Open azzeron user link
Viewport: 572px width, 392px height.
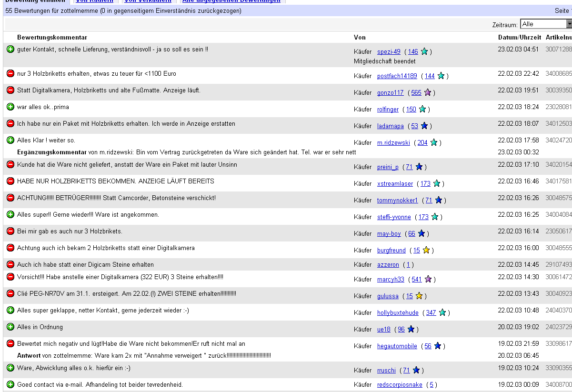point(388,265)
